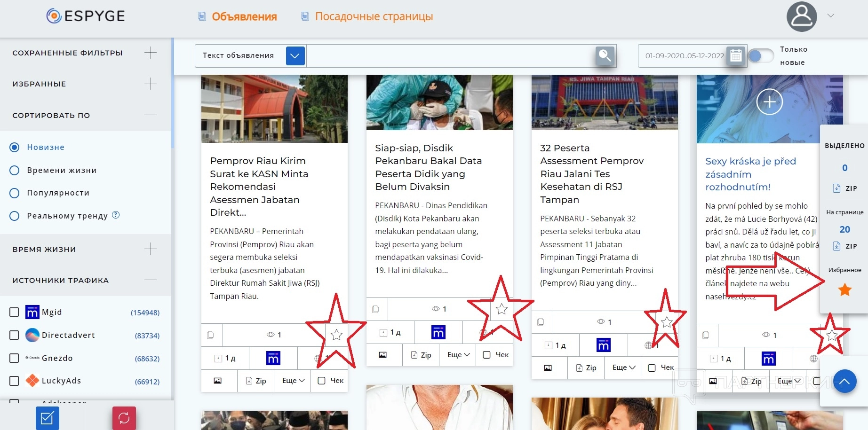Switch to the Объявления tab
This screenshot has height=430, width=868.
click(x=244, y=16)
